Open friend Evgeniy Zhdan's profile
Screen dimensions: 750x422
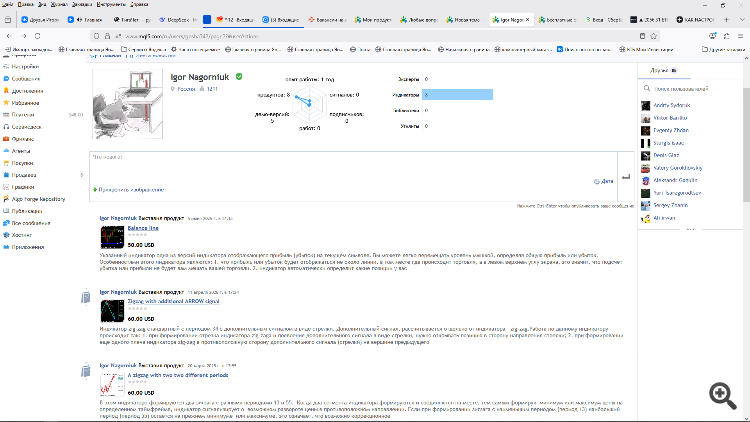tap(671, 130)
